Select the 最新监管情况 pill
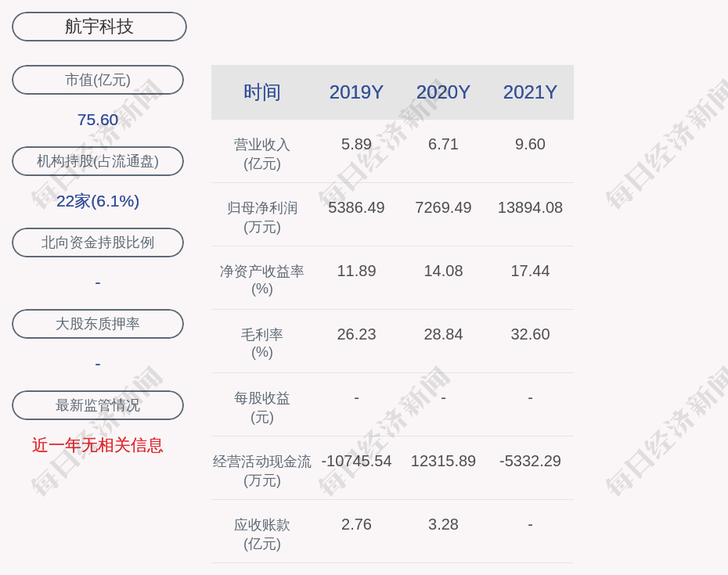 click(x=98, y=405)
